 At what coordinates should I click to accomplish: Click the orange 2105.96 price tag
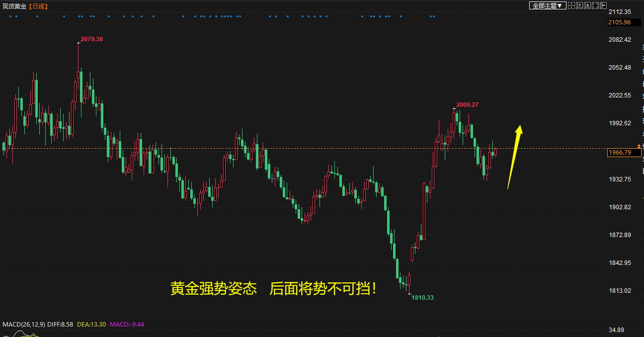(619, 22)
